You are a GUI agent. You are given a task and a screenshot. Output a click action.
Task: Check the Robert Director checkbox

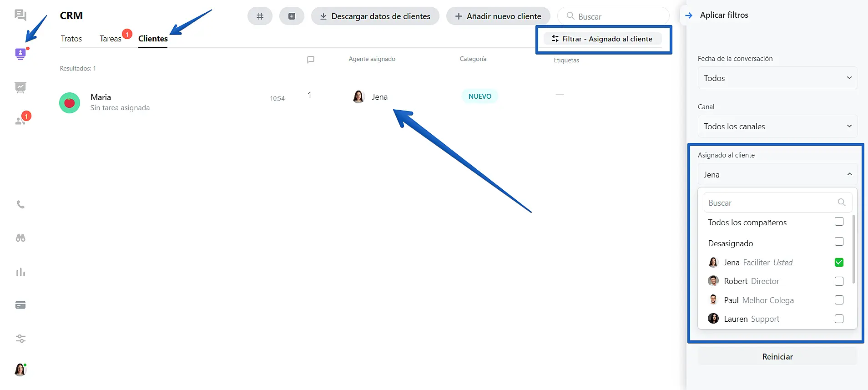point(839,281)
